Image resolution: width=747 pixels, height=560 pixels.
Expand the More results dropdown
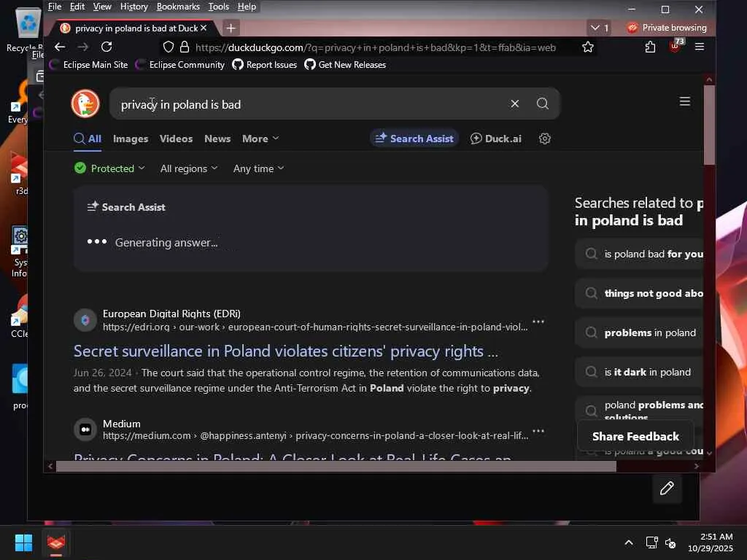(x=260, y=139)
